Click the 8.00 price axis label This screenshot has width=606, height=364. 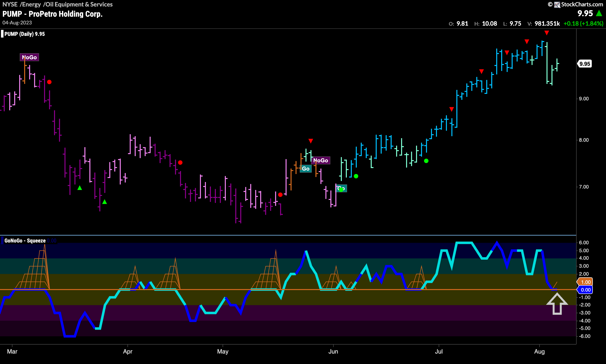[x=584, y=140]
